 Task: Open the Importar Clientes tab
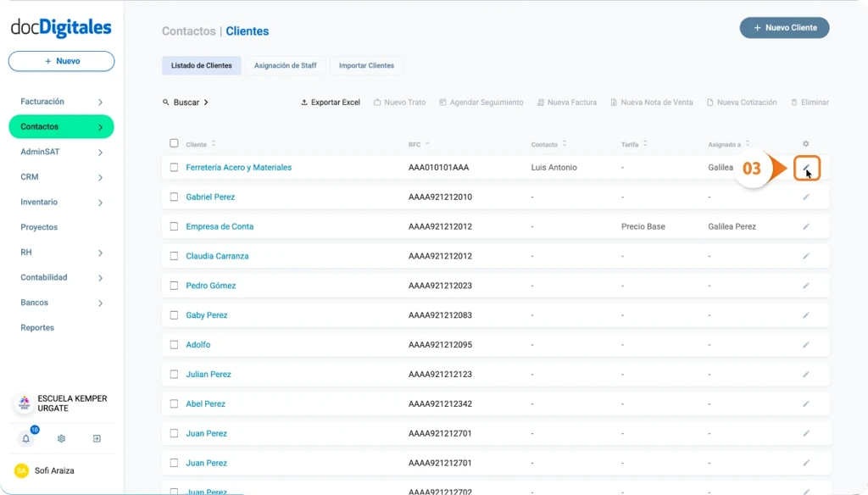[x=366, y=65]
